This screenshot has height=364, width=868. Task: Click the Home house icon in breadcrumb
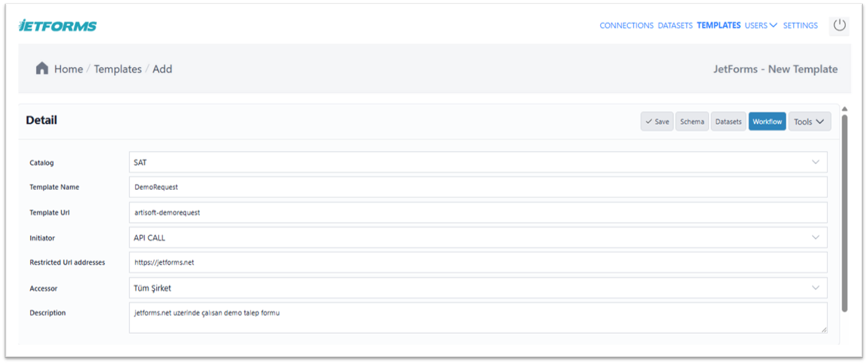(42, 69)
